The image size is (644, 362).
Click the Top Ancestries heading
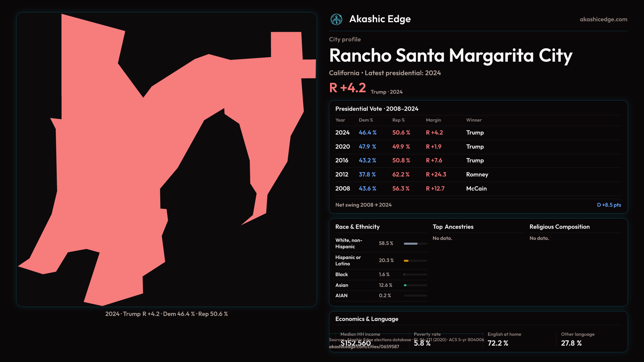[453, 227]
